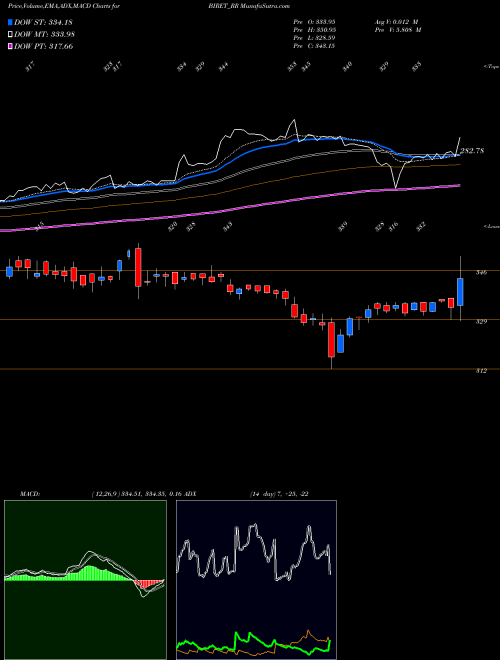Click the '(12,26,9) 334.51, 334.35, 0.16' MACD values

(136, 494)
